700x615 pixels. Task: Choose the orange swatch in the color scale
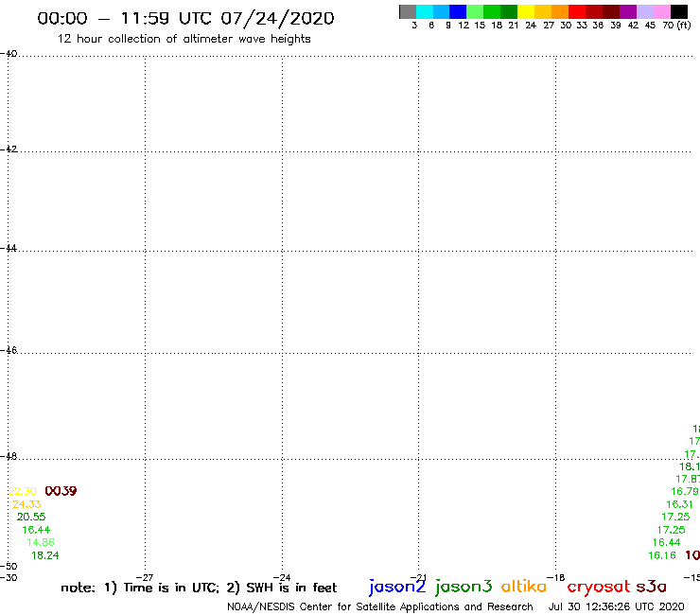pyautogui.click(x=560, y=11)
